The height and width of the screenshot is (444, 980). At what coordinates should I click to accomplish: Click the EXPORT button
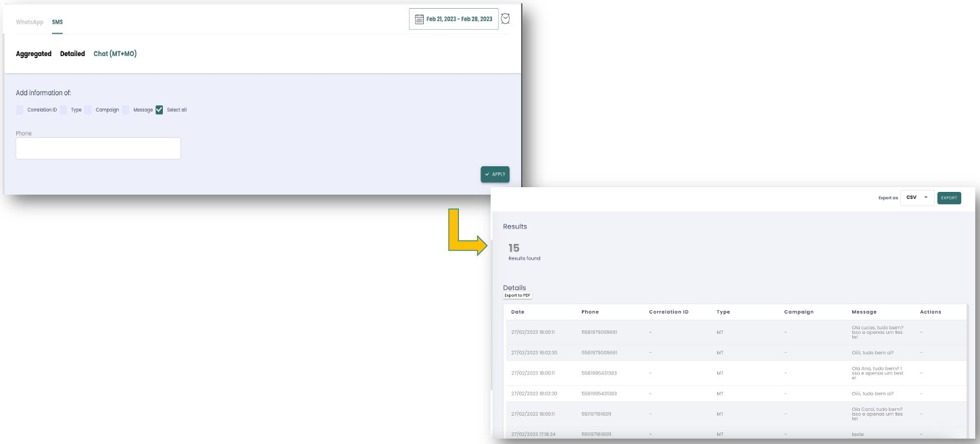click(949, 198)
